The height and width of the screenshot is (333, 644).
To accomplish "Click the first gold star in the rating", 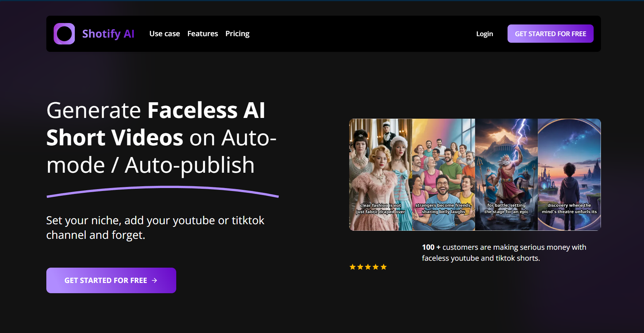I will pyautogui.click(x=352, y=267).
